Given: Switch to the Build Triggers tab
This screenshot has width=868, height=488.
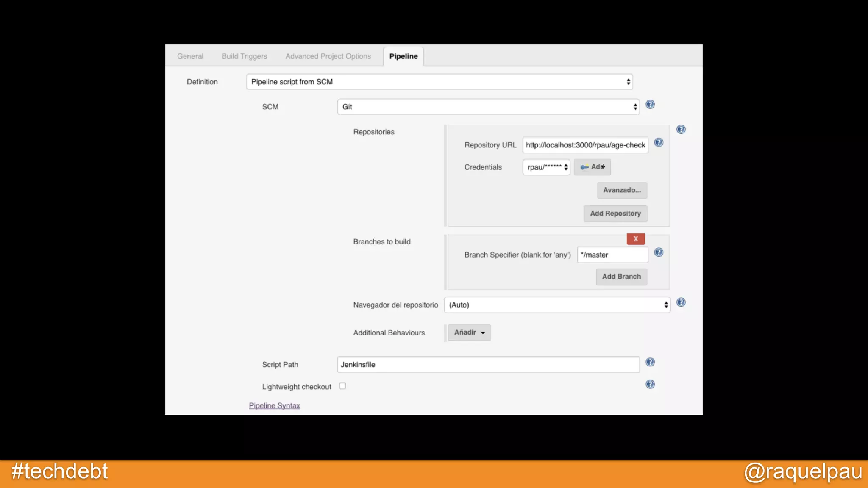Looking at the screenshot, I should [x=244, y=56].
